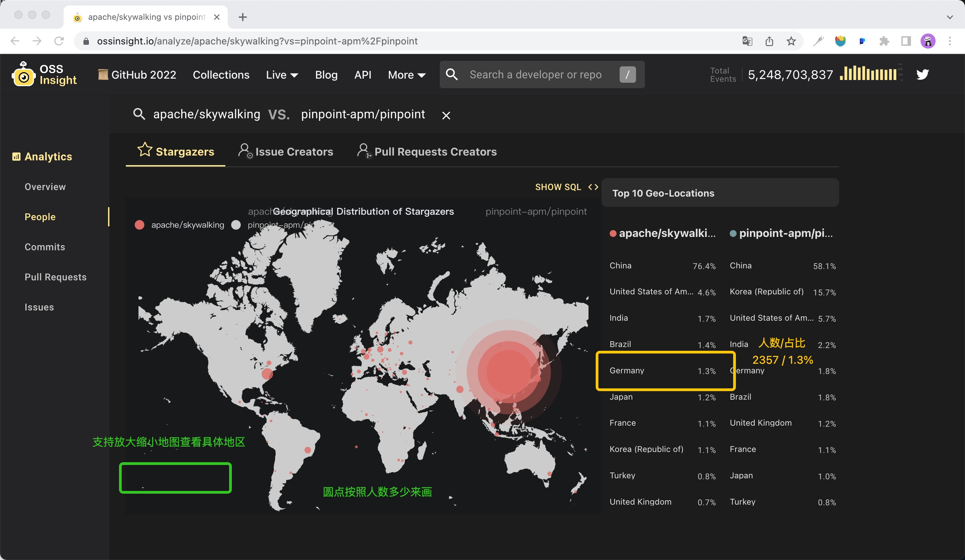Open the Collections link

pyautogui.click(x=221, y=75)
